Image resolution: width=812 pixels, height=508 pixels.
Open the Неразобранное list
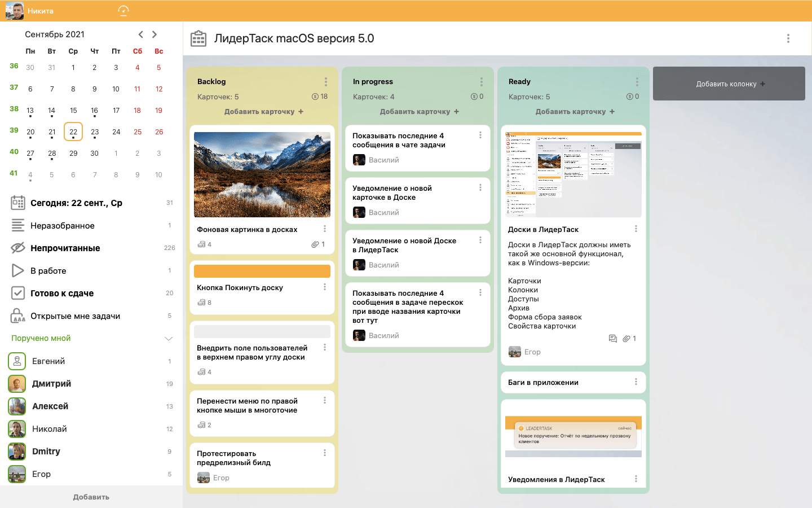tap(91, 226)
